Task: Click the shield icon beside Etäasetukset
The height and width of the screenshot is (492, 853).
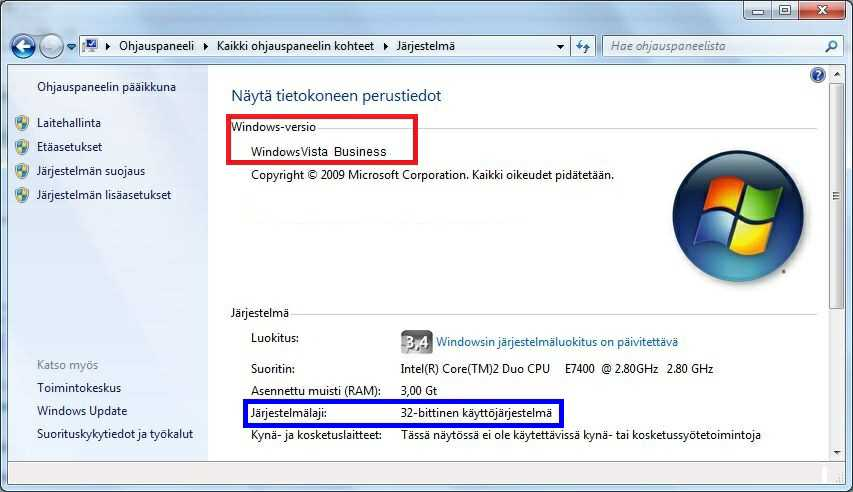Action: pos(22,147)
